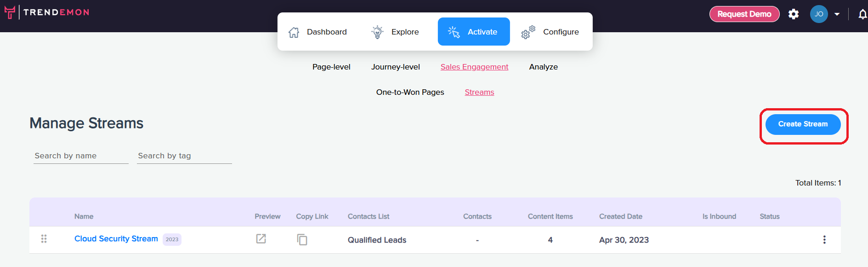The image size is (868, 267).
Task: Click the Contacts List column header
Action: point(369,216)
